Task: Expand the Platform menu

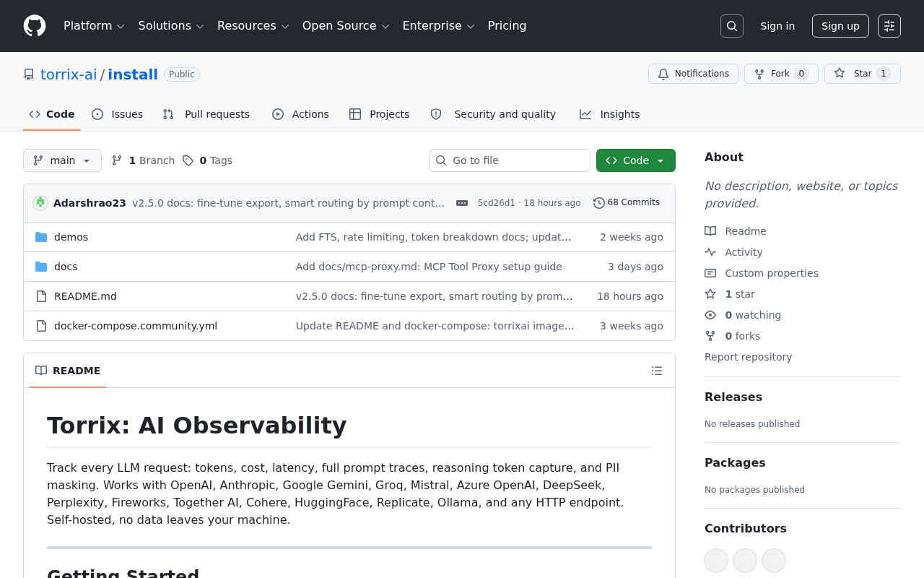Action: tap(94, 26)
